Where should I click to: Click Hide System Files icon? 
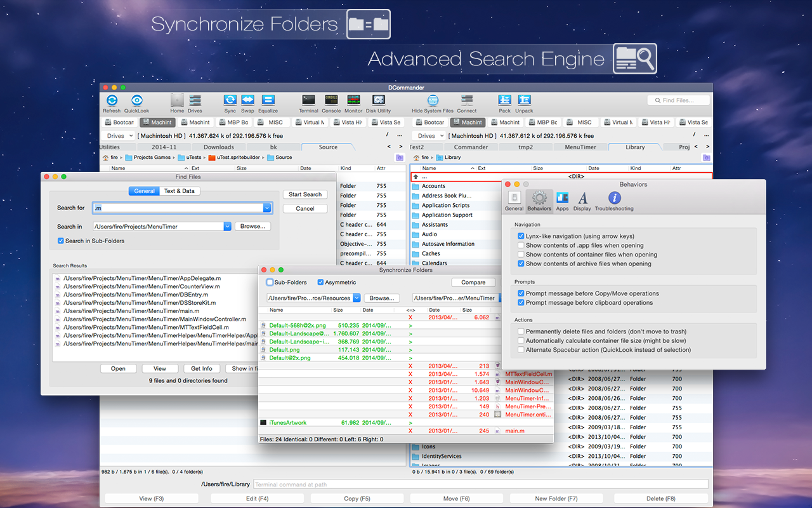(x=433, y=100)
